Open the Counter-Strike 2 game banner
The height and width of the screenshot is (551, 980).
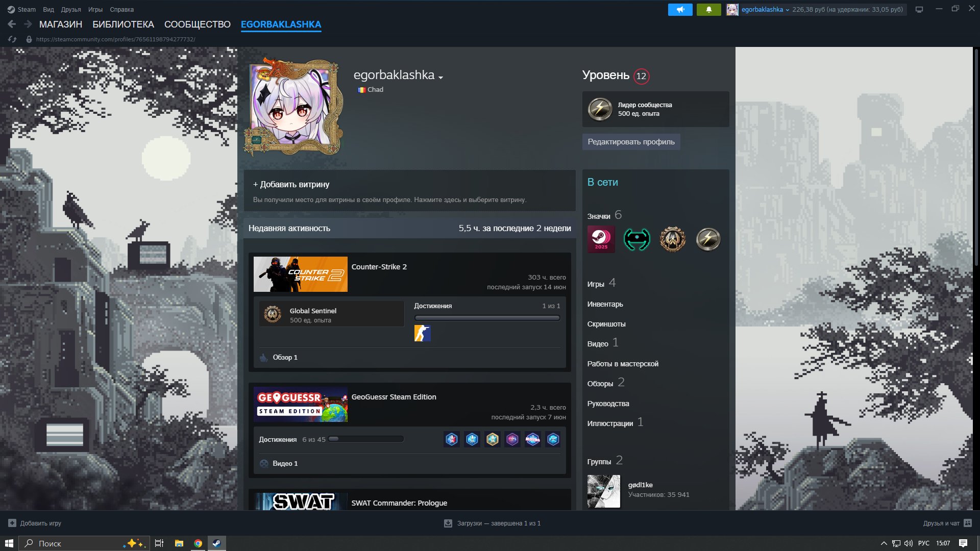click(x=300, y=274)
